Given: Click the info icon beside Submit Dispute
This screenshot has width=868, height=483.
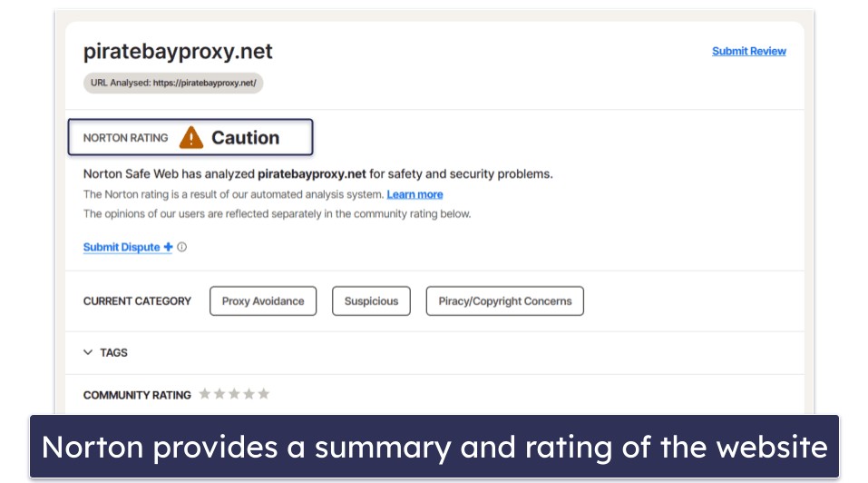Looking at the screenshot, I should pos(181,247).
